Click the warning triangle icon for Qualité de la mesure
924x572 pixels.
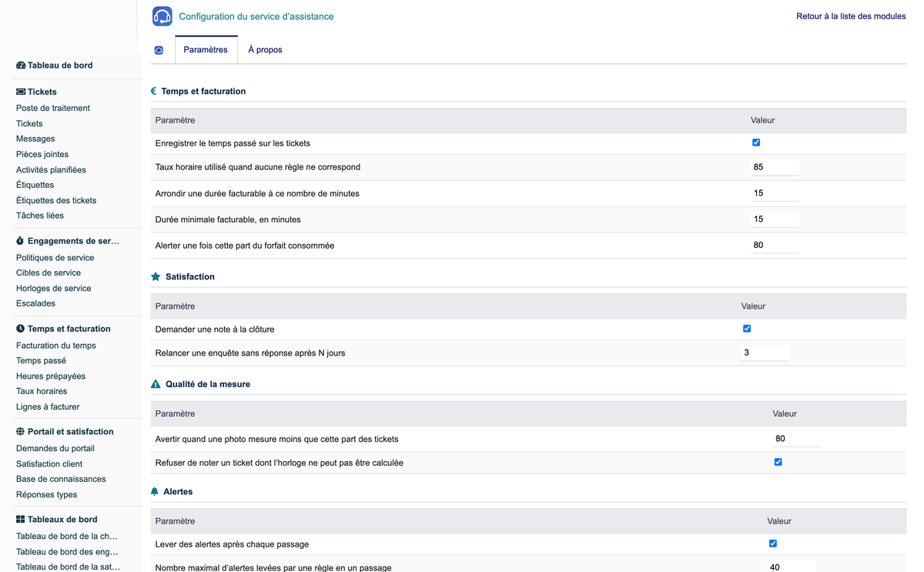tap(156, 384)
